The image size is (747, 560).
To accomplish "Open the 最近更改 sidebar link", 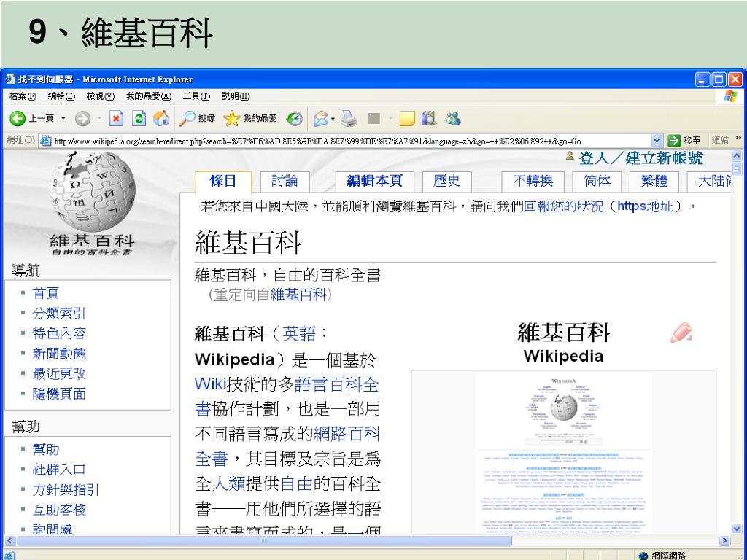I will point(59,374).
